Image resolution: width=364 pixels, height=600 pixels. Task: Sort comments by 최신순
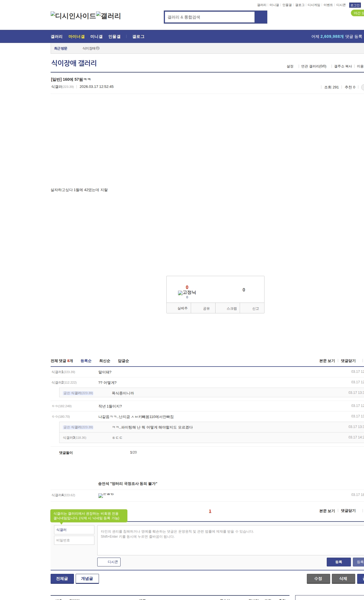(x=105, y=361)
